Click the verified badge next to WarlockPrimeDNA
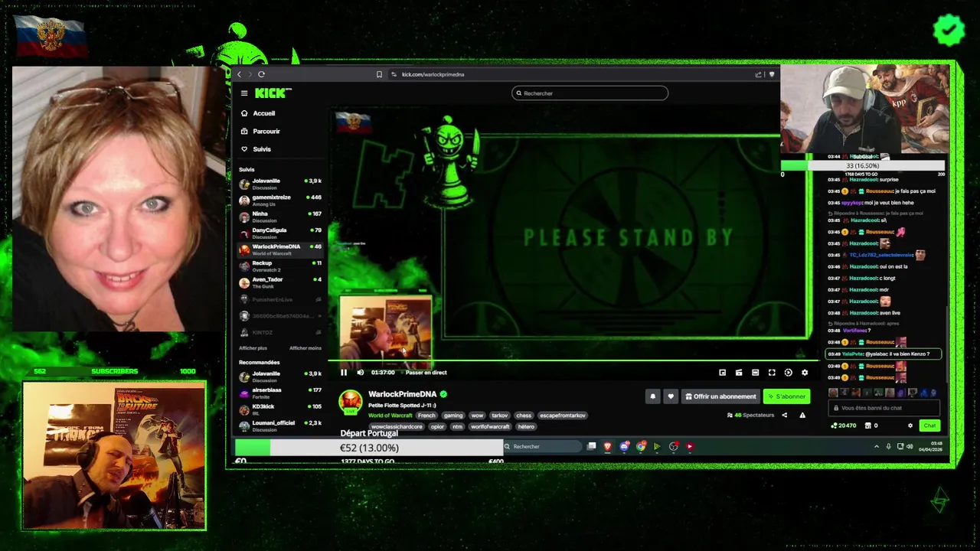This screenshot has height=551, width=980. 443,394
